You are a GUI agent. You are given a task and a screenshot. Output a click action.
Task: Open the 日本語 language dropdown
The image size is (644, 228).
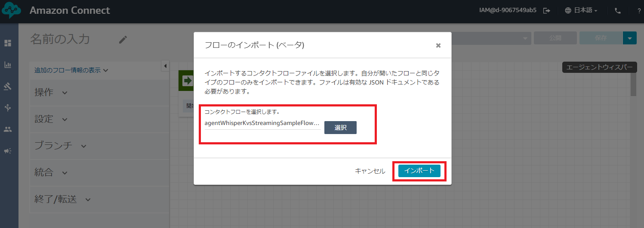[586, 11]
